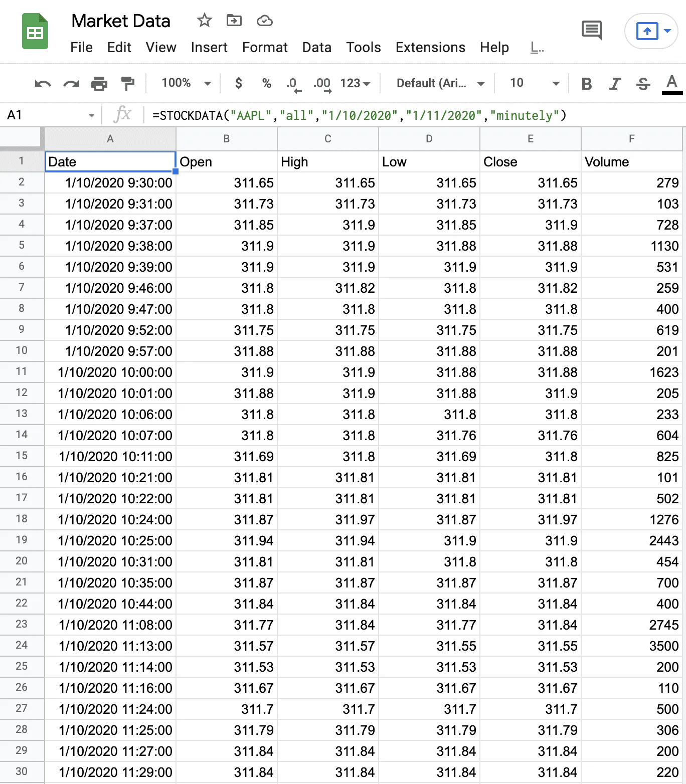This screenshot has height=784, width=686.
Task: Format as percent
Action: 267,83
